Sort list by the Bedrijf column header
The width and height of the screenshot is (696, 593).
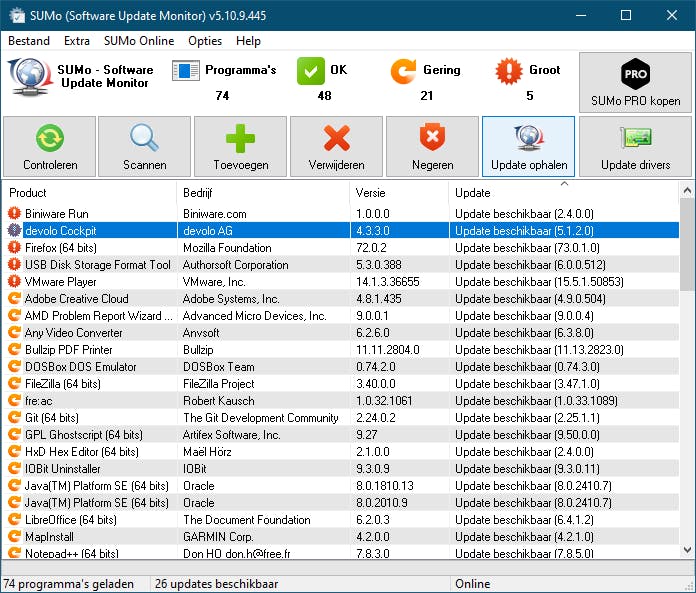pos(264,193)
